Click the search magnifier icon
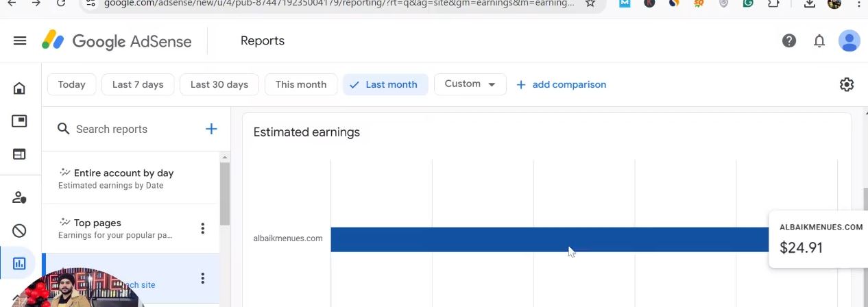868x307 pixels. tap(64, 129)
